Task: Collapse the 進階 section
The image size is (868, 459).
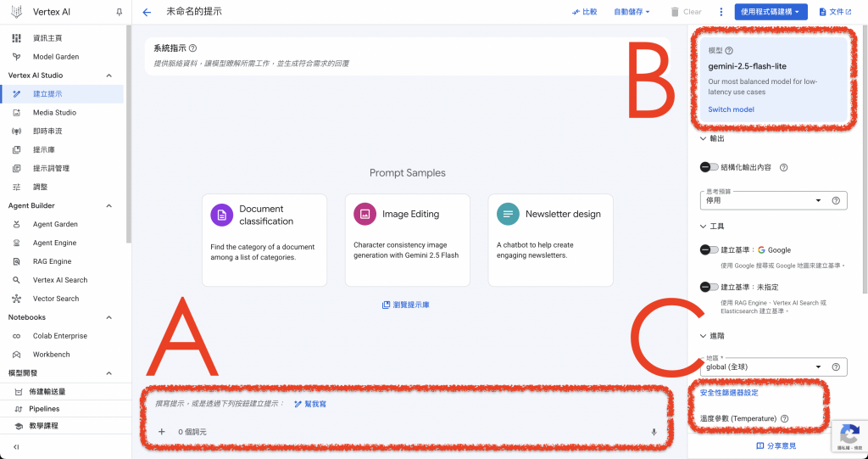Action: click(704, 336)
